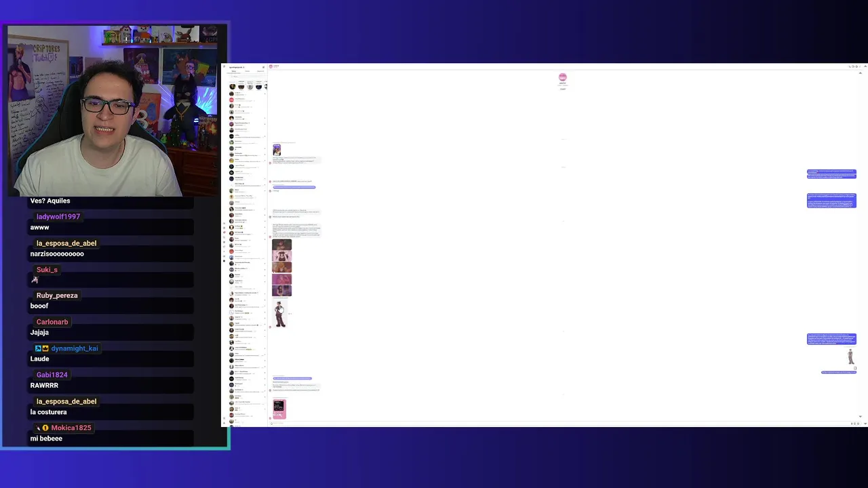Click the 'RAWRRR' chat message

click(44, 386)
